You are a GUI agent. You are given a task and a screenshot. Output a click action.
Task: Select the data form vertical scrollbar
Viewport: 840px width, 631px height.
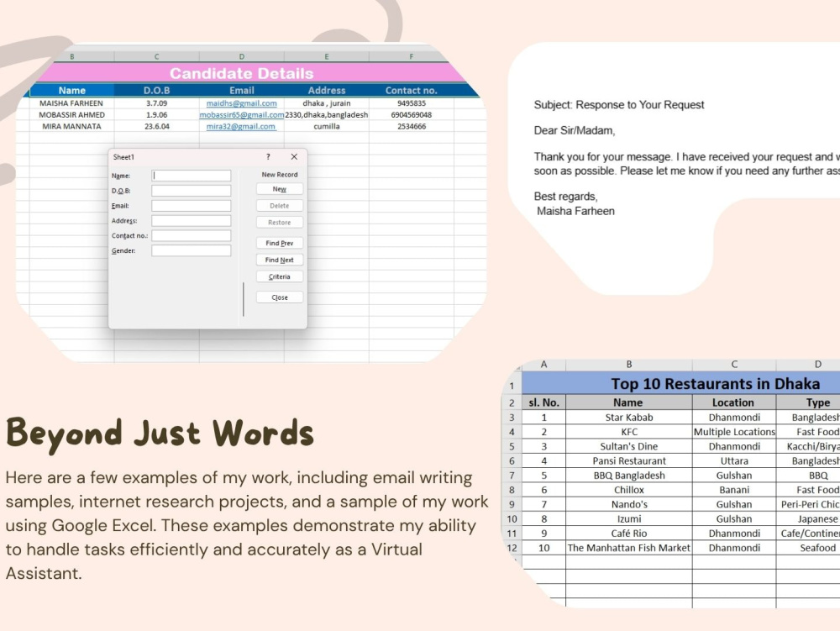pos(244,299)
